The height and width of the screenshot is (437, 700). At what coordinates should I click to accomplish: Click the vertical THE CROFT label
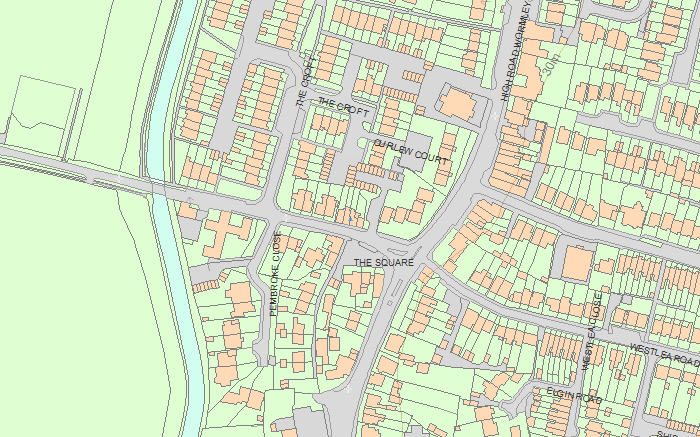point(306,82)
